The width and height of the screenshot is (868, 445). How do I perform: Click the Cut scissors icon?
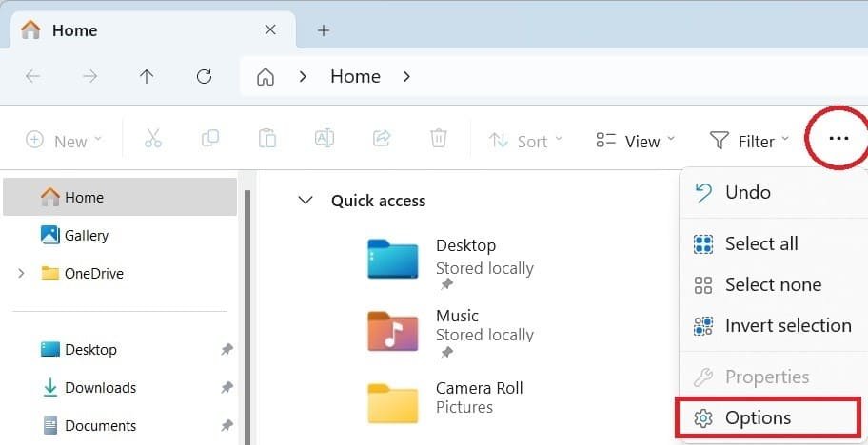(x=153, y=139)
